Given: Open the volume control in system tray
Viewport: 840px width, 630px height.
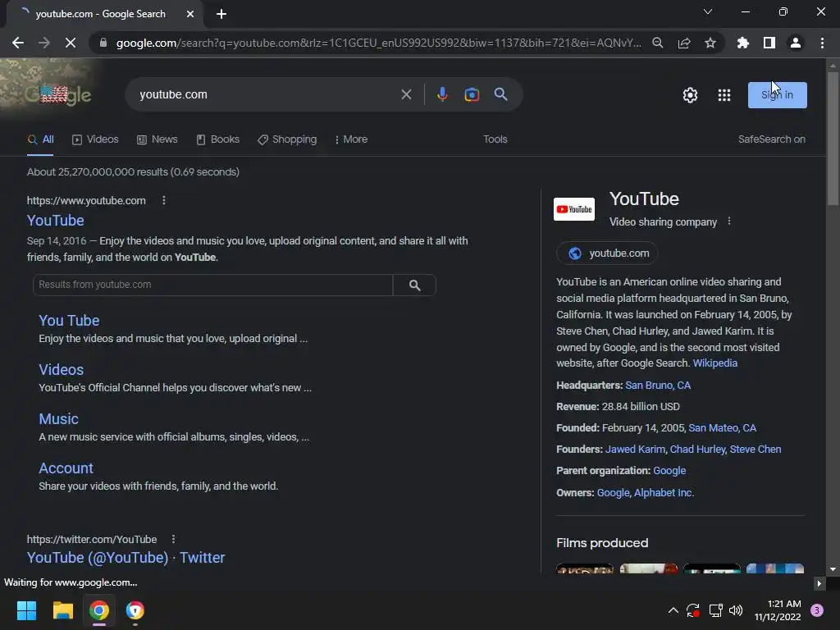Looking at the screenshot, I should point(736,610).
